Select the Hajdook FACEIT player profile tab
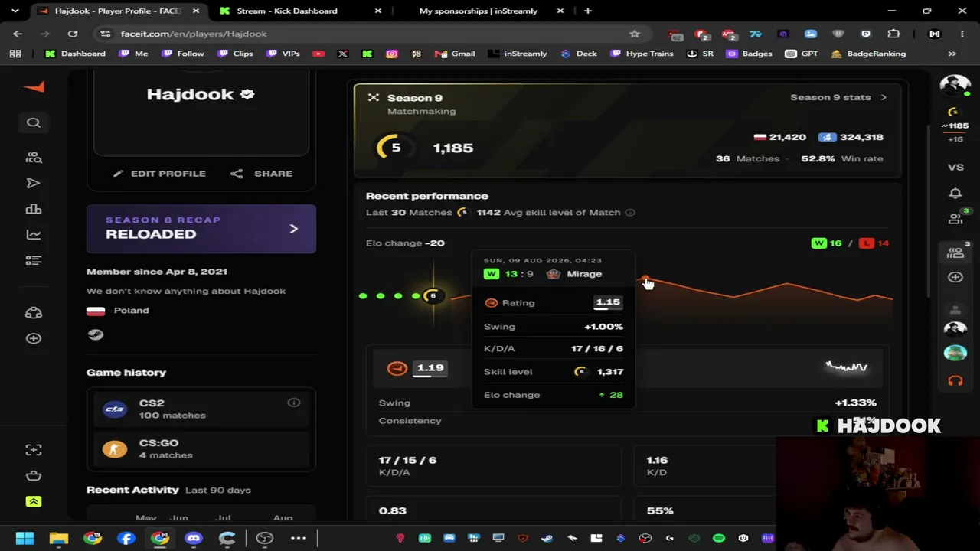The width and height of the screenshot is (980, 551). click(118, 11)
